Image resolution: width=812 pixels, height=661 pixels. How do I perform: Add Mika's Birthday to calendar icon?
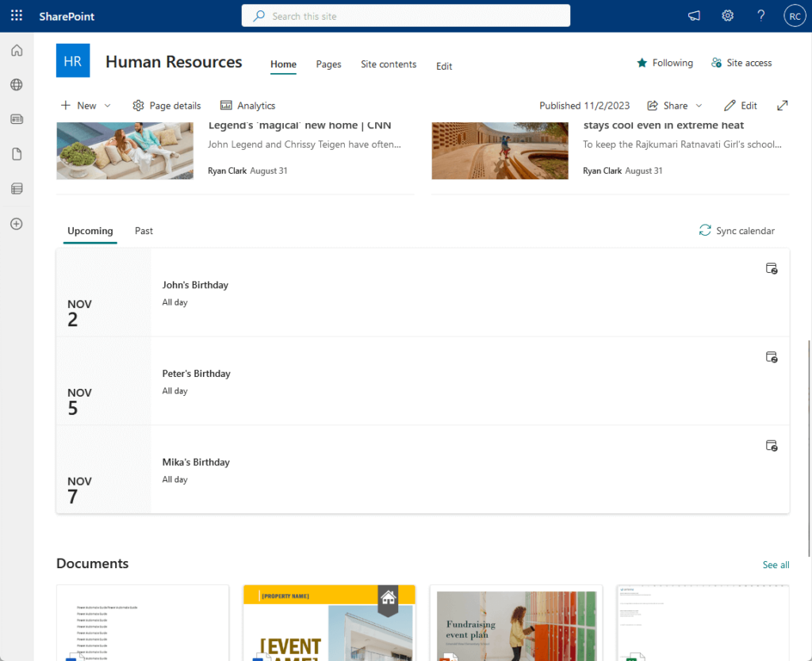tap(772, 445)
